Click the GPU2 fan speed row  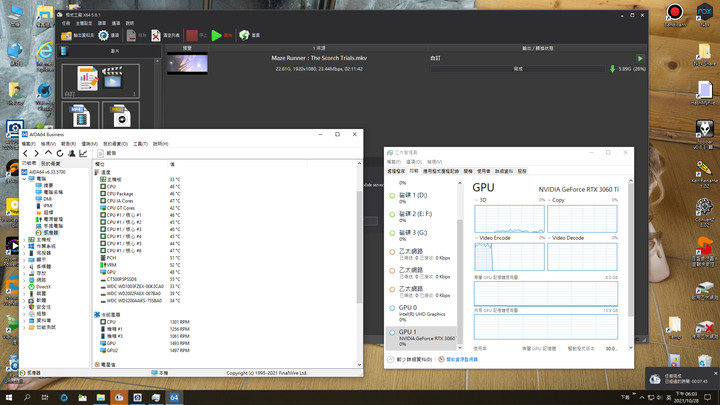(225, 350)
